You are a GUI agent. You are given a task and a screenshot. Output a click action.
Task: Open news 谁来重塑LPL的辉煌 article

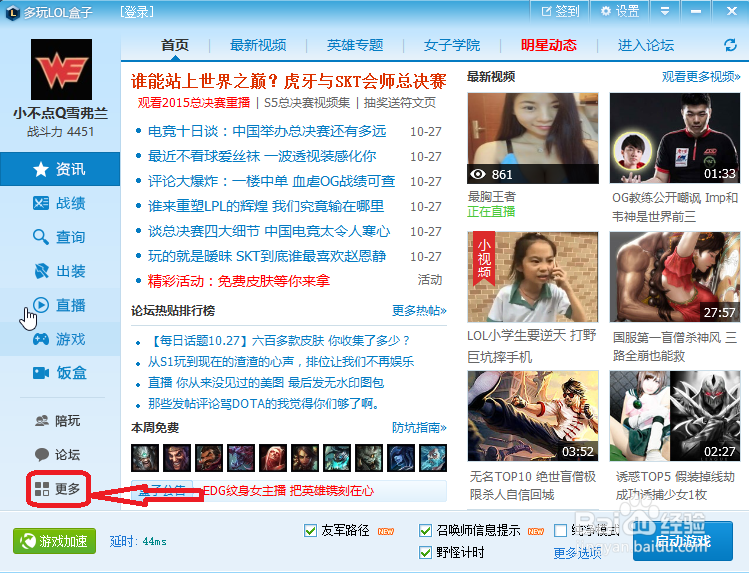pyautogui.click(x=266, y=206)
